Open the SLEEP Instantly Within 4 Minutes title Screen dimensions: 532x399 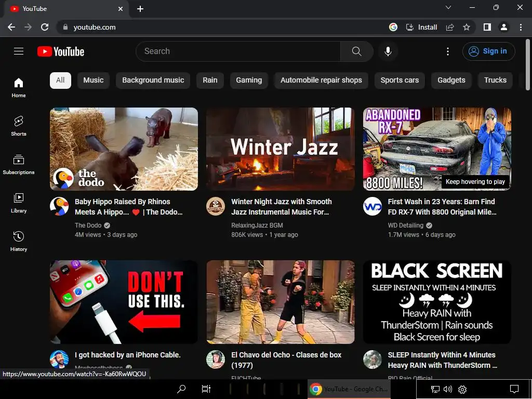point(443,360)
